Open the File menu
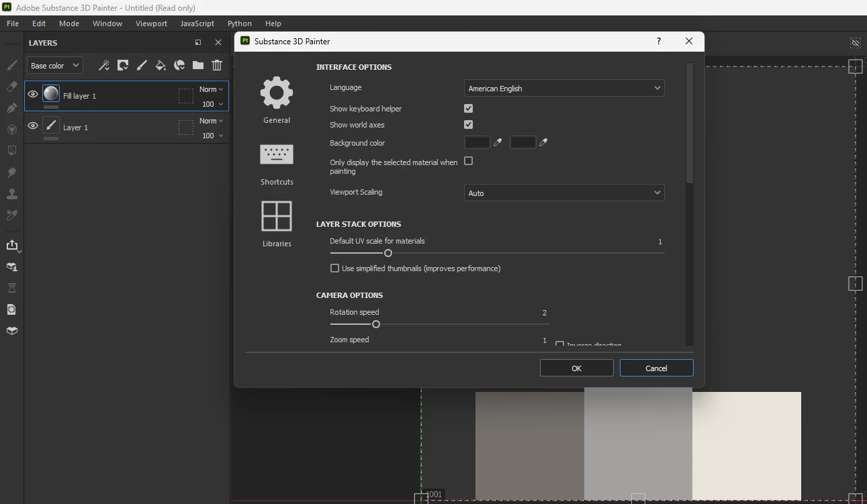 [x=13, y=23]
